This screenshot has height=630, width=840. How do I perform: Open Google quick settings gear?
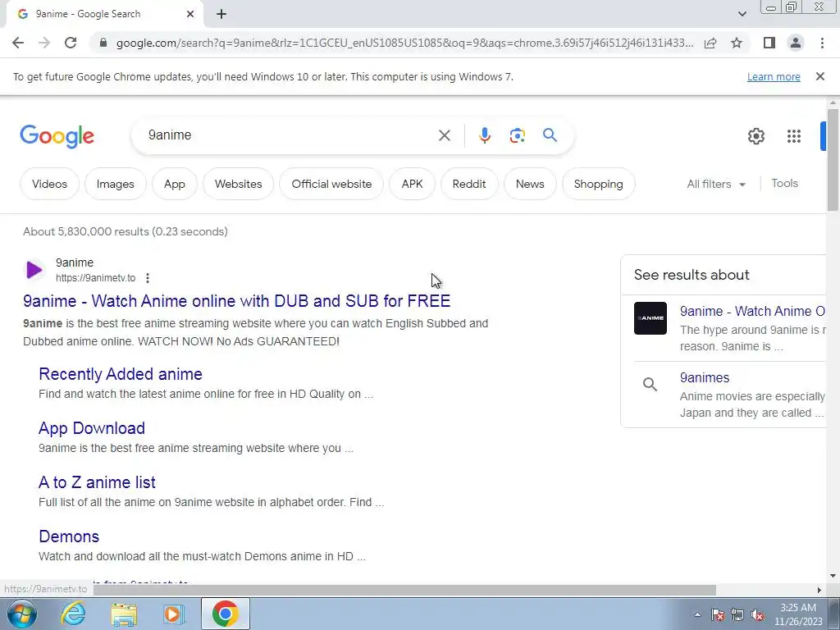756,136
